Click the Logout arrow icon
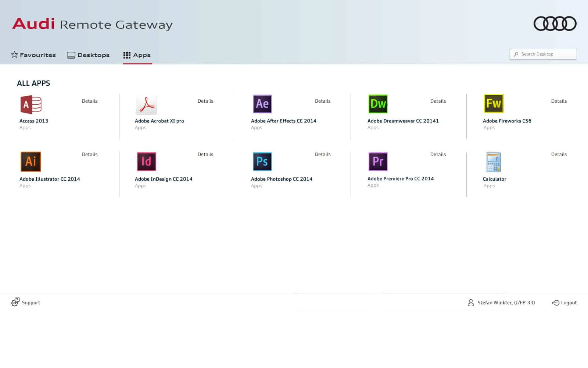 click(555, 302)
